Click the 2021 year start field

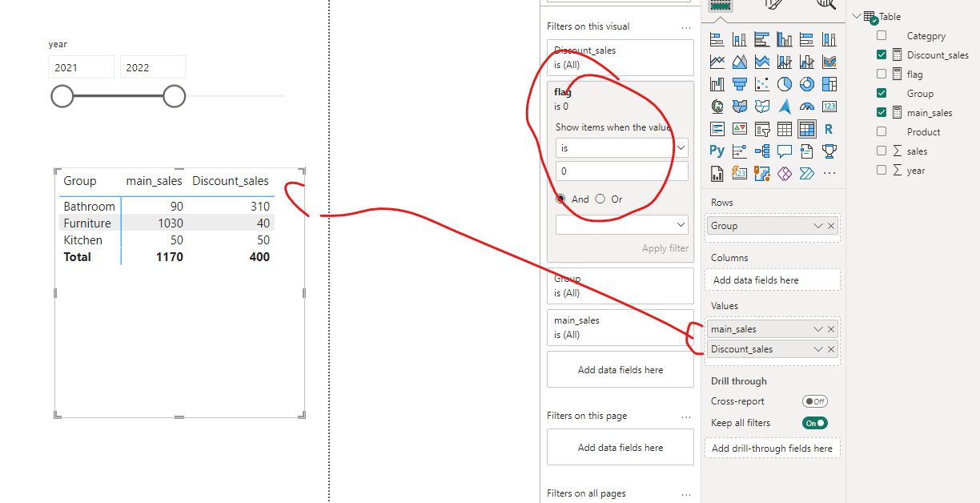point(81,67)
